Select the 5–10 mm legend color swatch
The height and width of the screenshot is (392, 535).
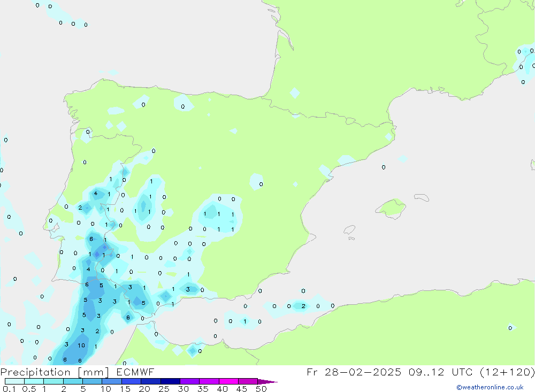coord(92,381)
